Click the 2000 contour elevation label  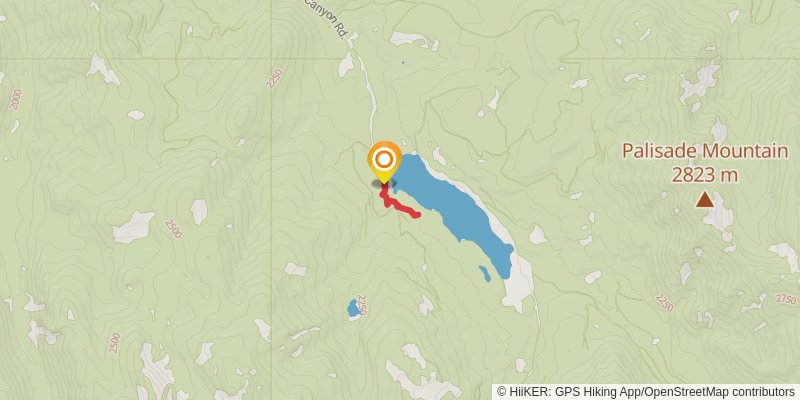coord(16,99)
